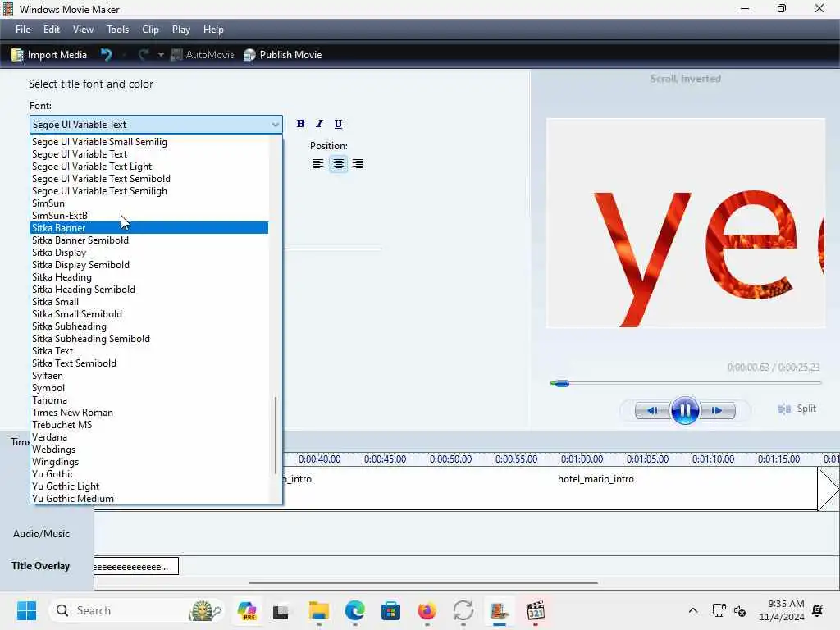This screenshot has width=840, height=630.
Task: Pick Webdings font
Action: [x=149, y=450]
